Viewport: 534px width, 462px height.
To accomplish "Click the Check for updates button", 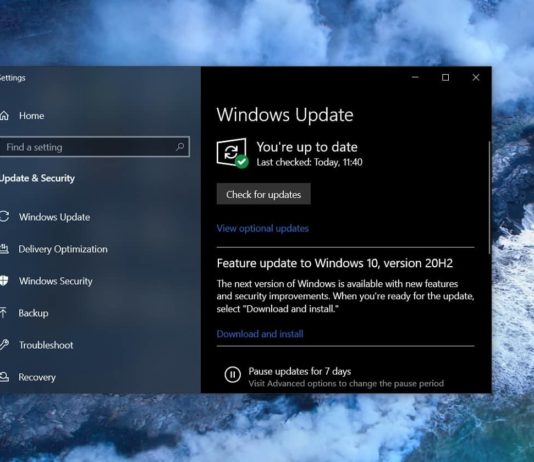I will pyautogui.click(x=264, y=194).
